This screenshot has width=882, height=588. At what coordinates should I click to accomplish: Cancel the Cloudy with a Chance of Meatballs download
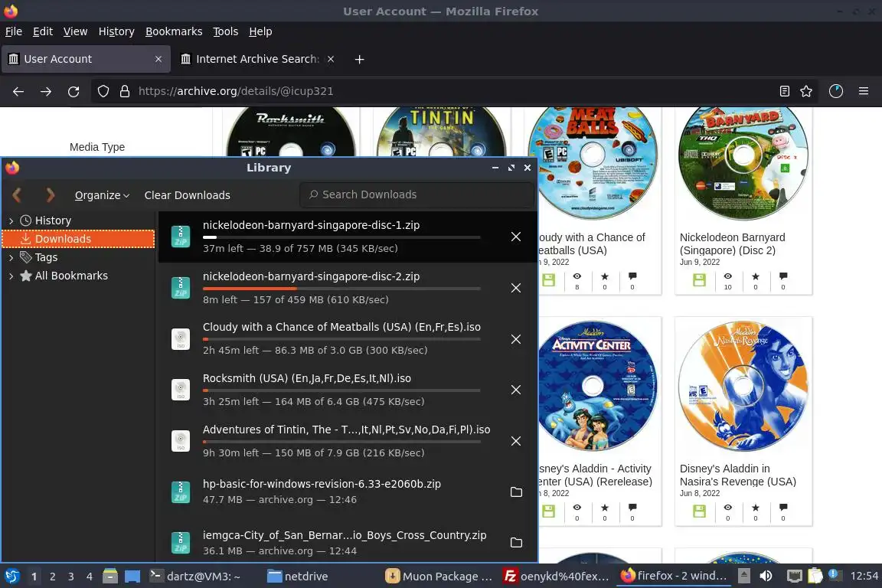[516, 339]
